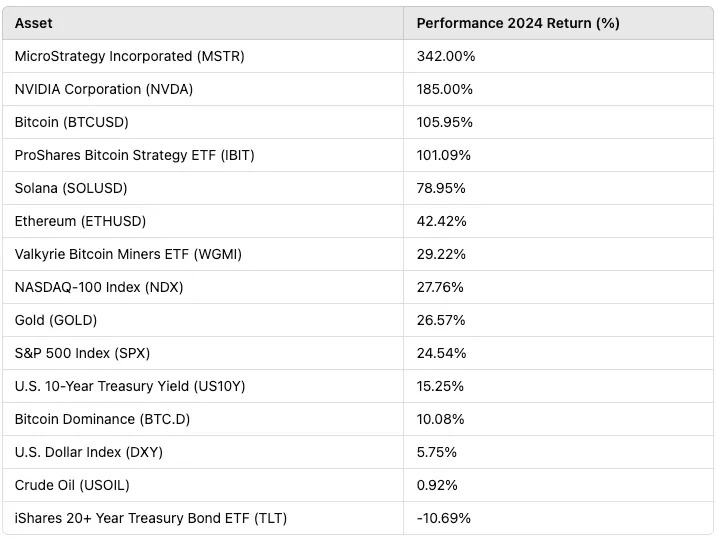Click NASDAQ-100 Index (NDX) cell
718x540 pixels.
click(x=99, y=287)
